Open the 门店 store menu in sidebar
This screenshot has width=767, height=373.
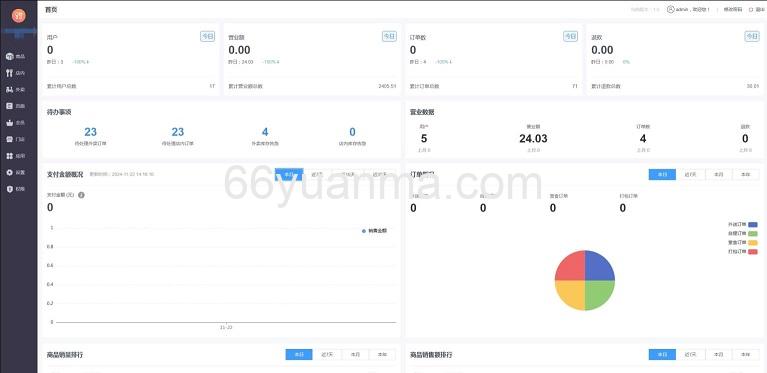tap(15, 139)
